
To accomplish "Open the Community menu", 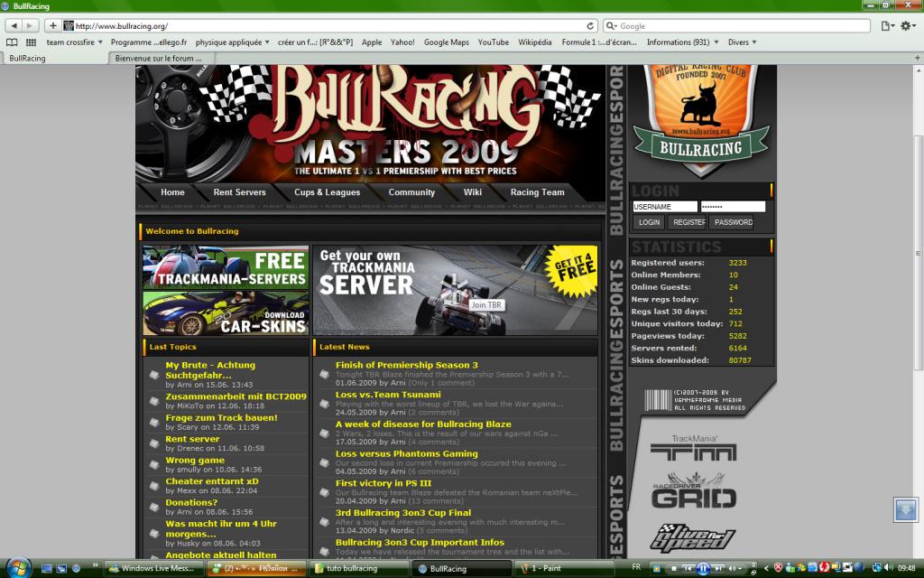I will [x=411, y=192].
